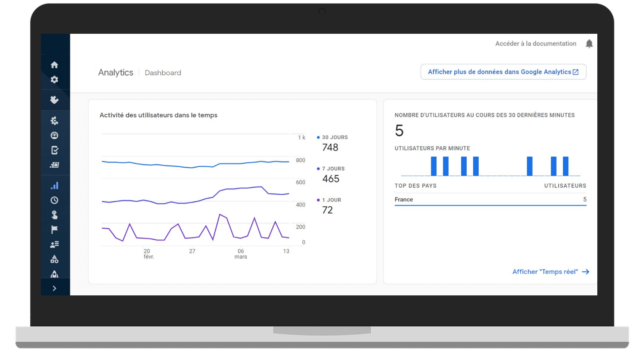The image size is (644, 362).
Task: Click the shapes triangle-square-circle sidebar icon
Action: tap(54, 259)
